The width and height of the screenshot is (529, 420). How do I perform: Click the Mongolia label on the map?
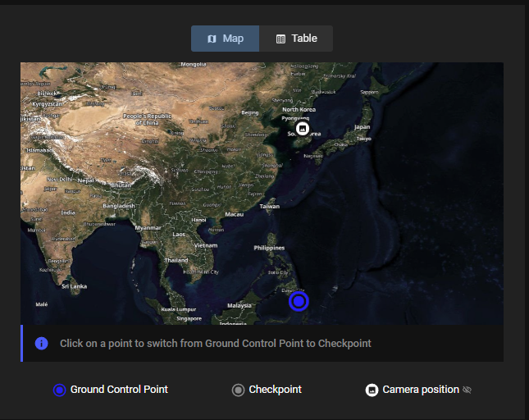tap(194, 65)
